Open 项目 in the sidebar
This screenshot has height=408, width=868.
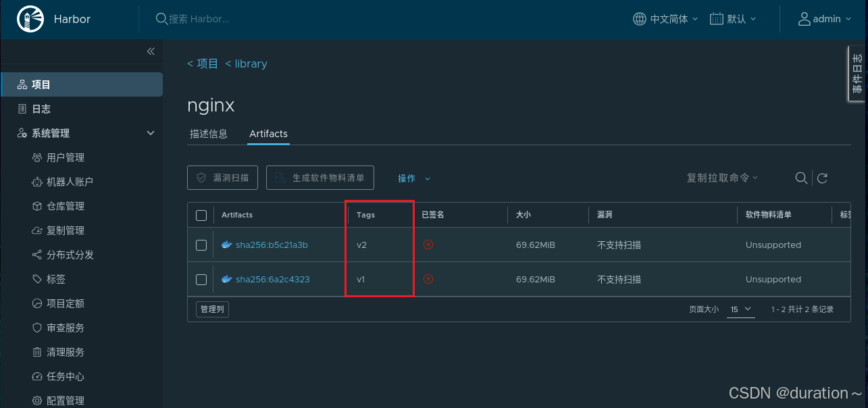pyautogui.click(x=81, y=84)
